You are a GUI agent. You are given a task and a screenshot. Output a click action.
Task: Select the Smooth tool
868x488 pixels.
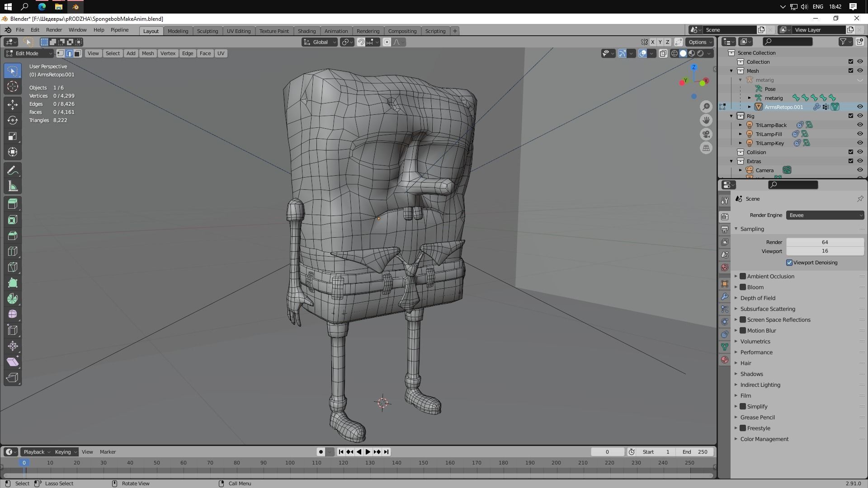click(x=13, y=314)
